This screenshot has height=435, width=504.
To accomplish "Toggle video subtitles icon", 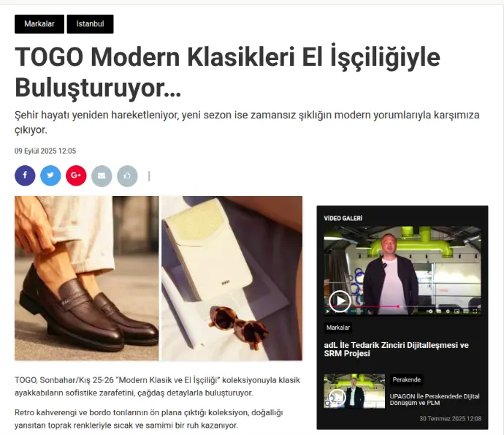I will coord(439,311).
